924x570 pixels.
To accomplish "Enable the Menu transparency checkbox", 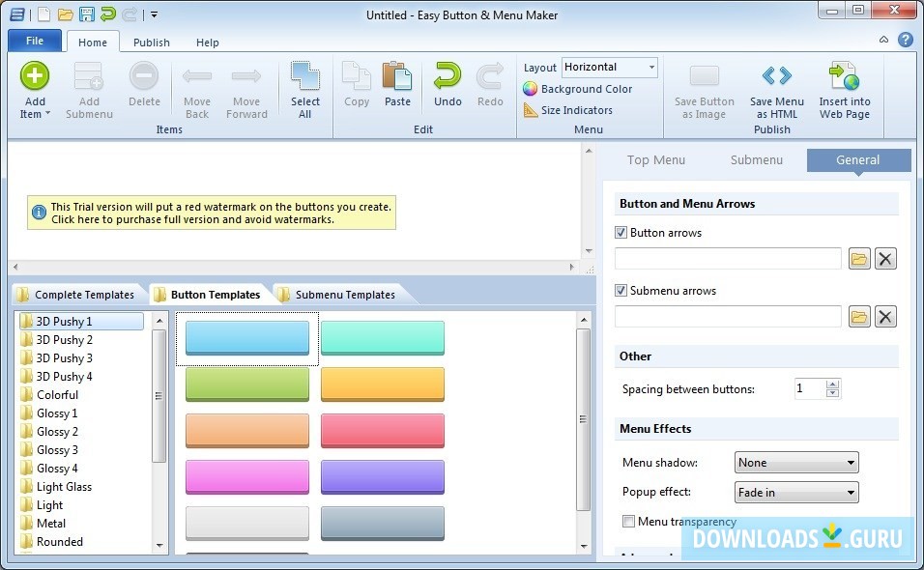I will (629, 521).
